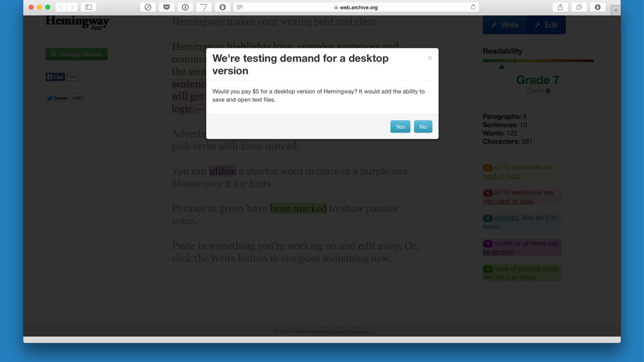Click the ad blocker circle-slash icon
This screenshot has width=644, height=362.
148,7
